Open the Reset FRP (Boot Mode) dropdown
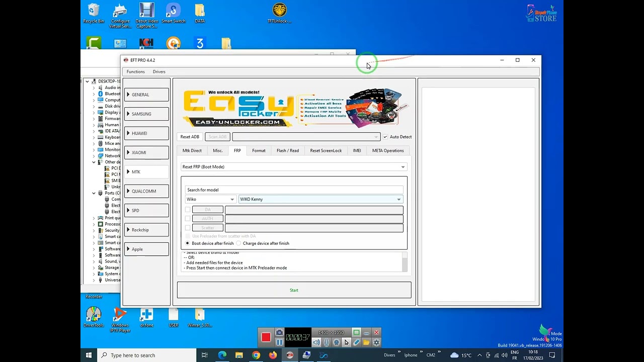Image resolution: width=644 pixels, height=362 pixels. [294, 167]
